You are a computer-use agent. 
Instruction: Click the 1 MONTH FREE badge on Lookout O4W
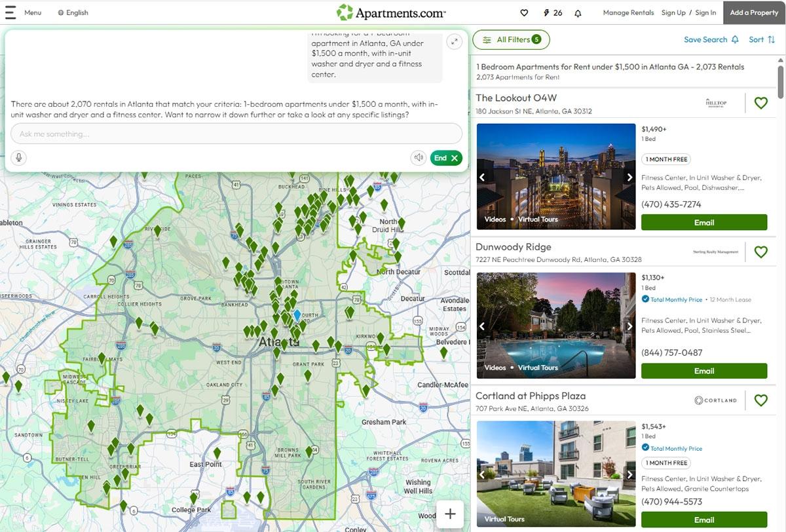666,159
